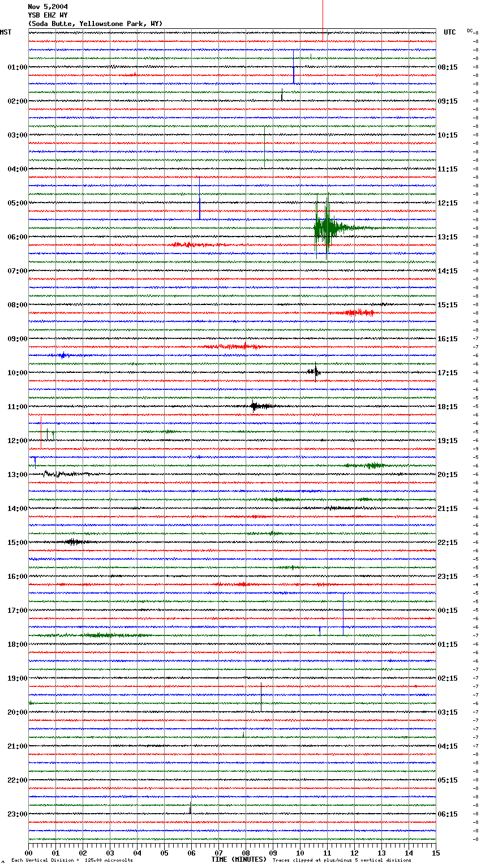Click the 00:15 UTC time label
The height and width of the screenshot is (868, 481).
(x=448, y=611)
